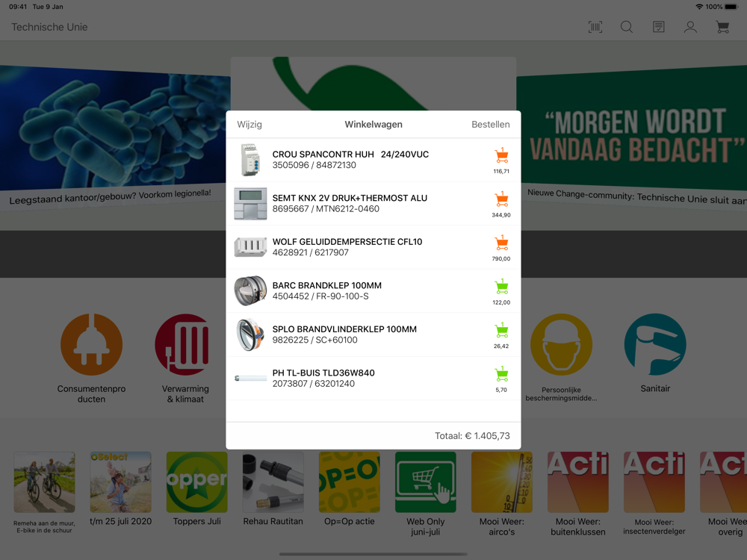Open CROU SPANCONTR HUH 24/240VUC row title
This screenshot has height=560, width=747.
350,155
